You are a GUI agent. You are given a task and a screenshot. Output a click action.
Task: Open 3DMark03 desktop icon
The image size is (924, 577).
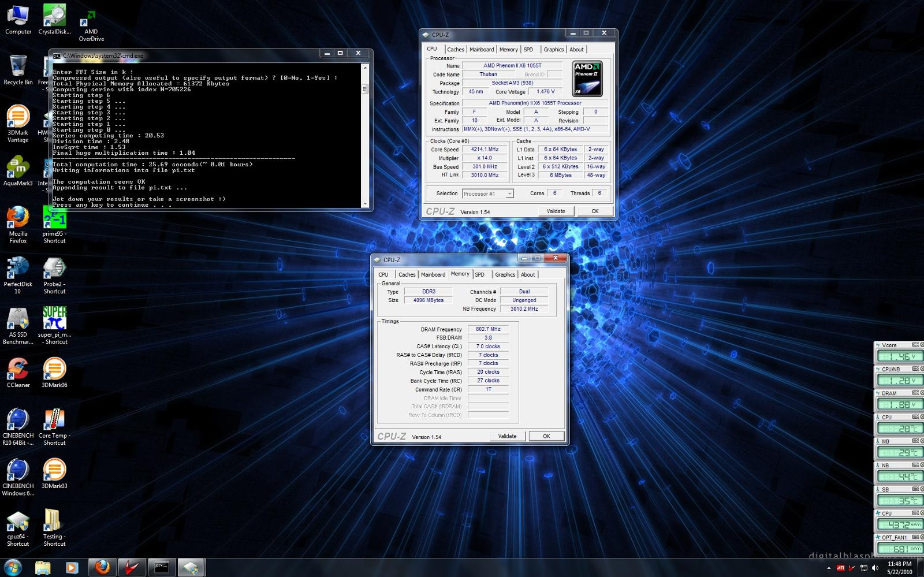click(x=54, y=474)
